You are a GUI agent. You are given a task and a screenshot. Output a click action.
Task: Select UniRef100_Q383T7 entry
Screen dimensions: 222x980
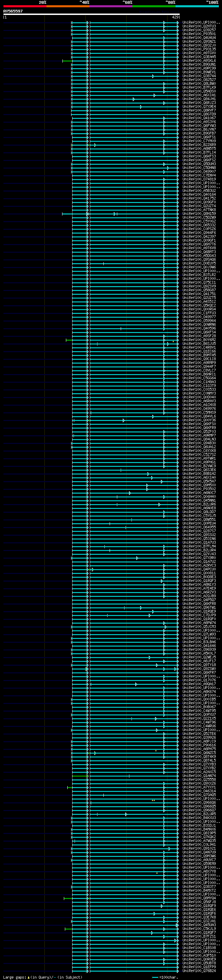point(199,886)
